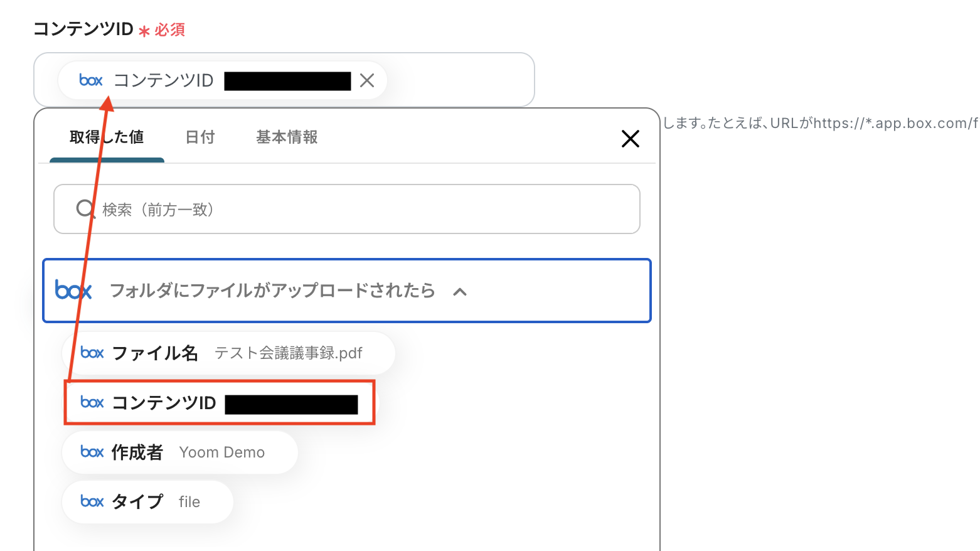This screenshot has height=551, width=980.
Task: Pick the タイプ value file
Action: pyautogui.click(x=148, y=501)
